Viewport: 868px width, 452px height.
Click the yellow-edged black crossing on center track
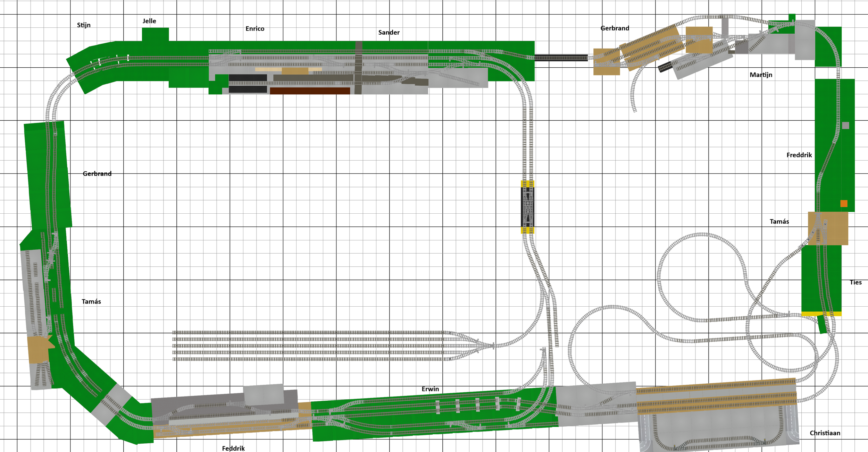click(x=527, y=207)
